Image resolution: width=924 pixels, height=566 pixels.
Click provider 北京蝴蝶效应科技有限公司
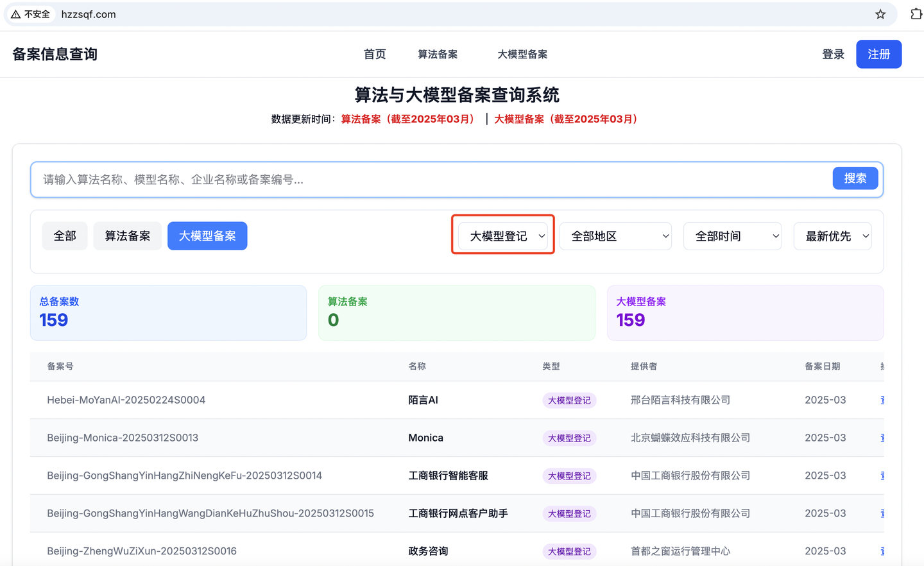click(690, 438)
